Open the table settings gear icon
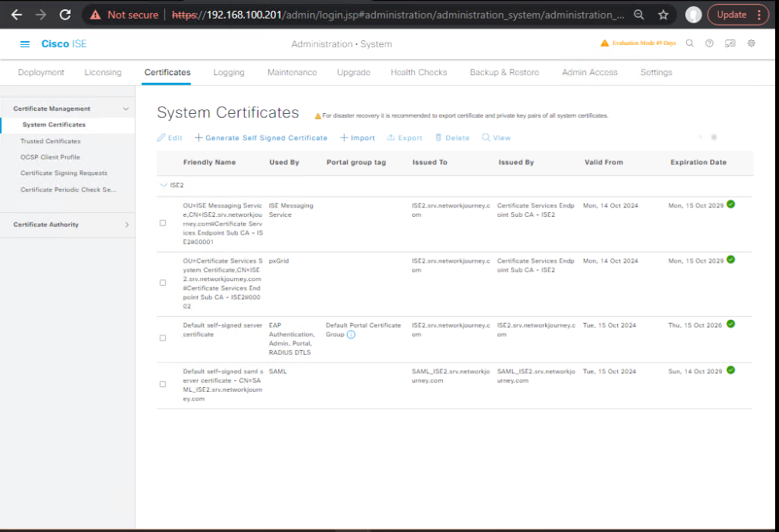This screenshot has width=779, height=532. 714,138
